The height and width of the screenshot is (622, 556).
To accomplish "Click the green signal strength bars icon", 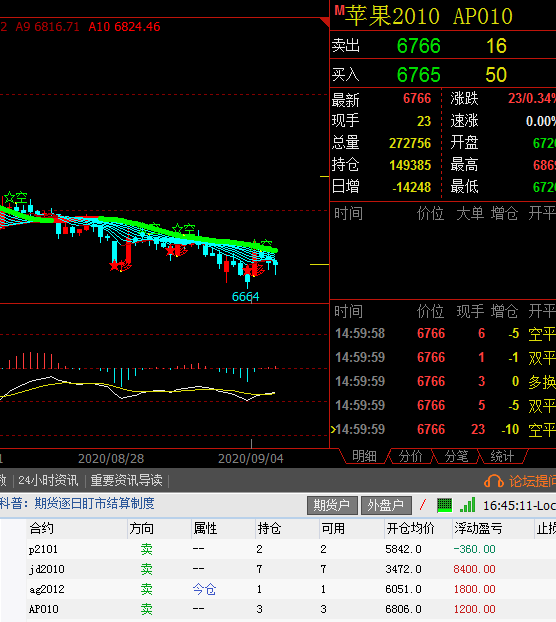I will pos(468,505).
